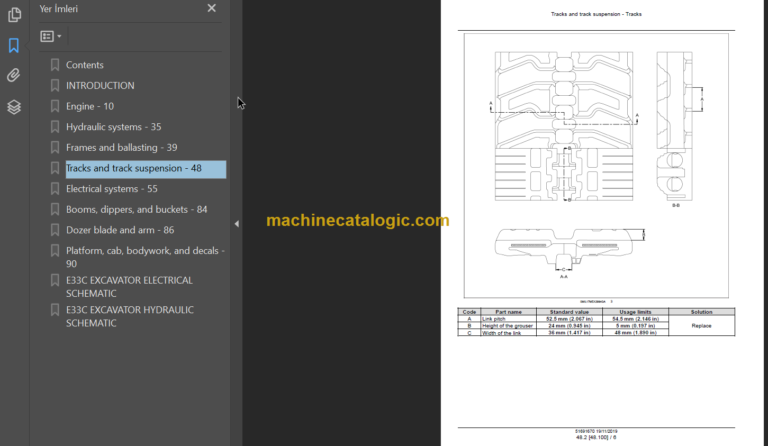Click the track top-view diagram
Screen dimensions: 768x446
tap(564, 126)
